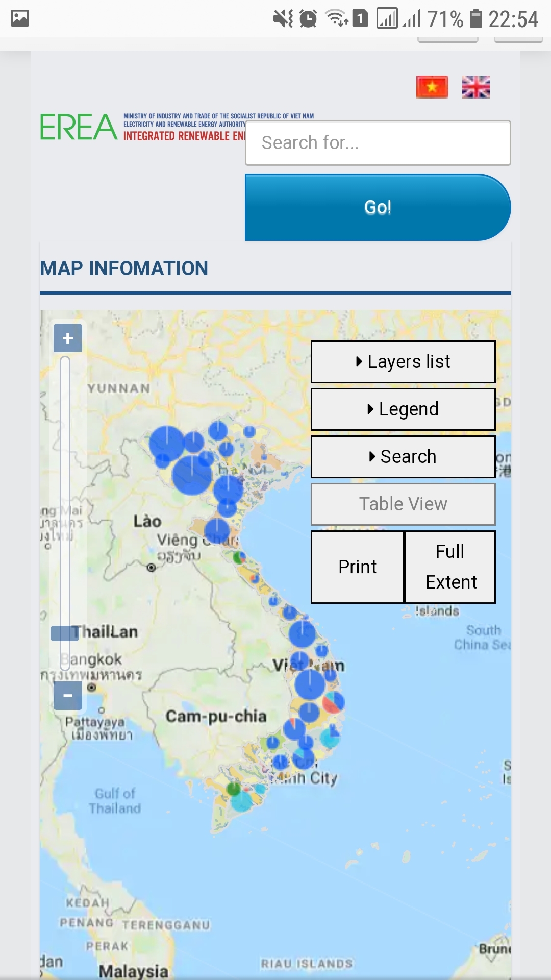Click the 'MAP INFOMATION' heading
The width and height of the screenshot is (551, 980).
coord(124,268)
